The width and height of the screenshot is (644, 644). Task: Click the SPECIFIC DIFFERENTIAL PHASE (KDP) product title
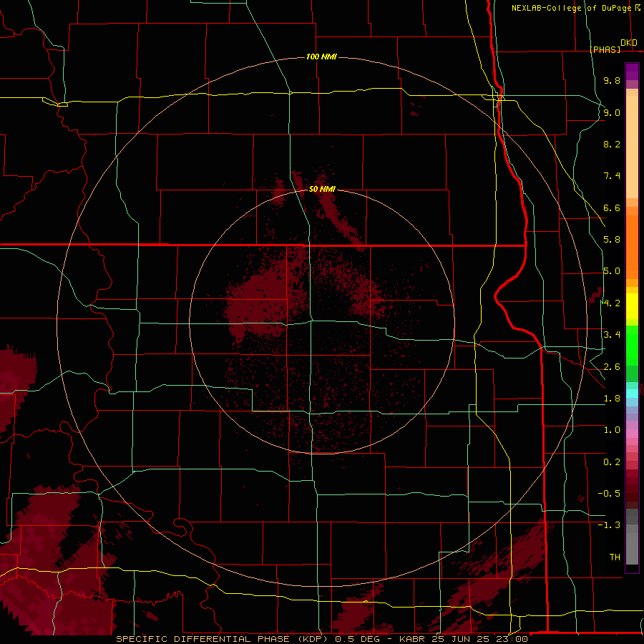pos(223,639)
